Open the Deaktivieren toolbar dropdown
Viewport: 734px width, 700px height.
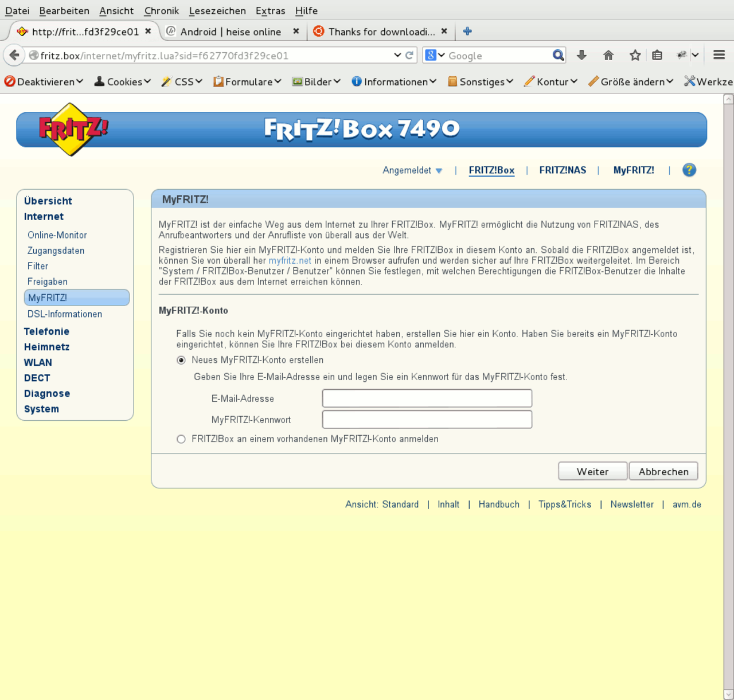(x=44, y=81)
